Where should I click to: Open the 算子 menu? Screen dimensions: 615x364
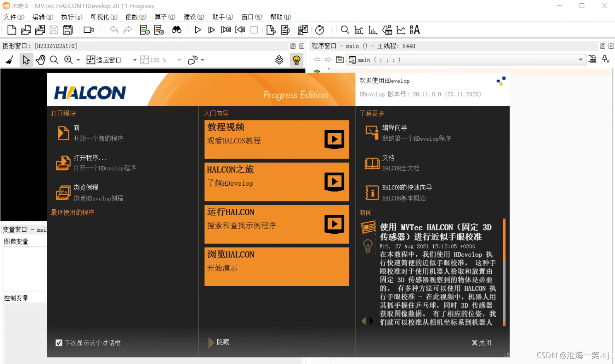[x=165, y=17]
